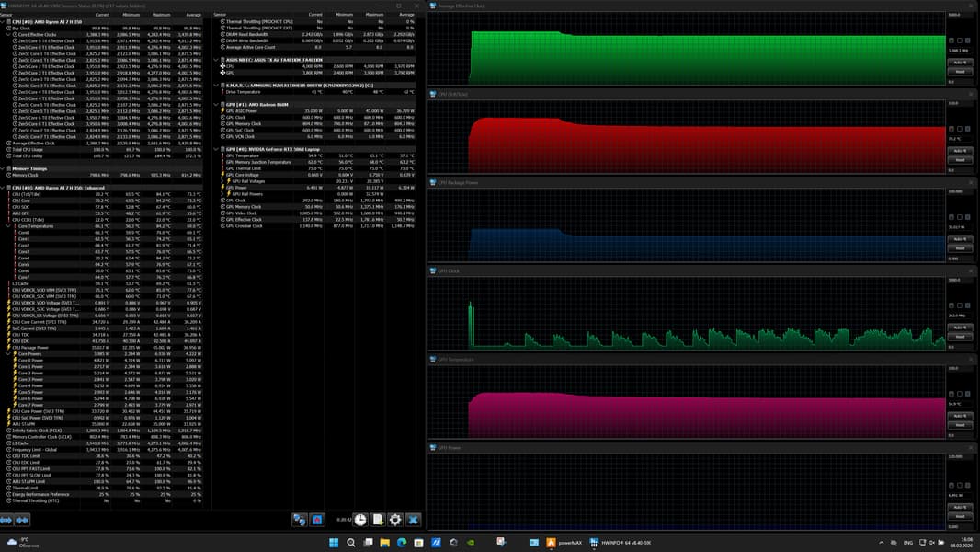
Task: Click the fan icon beside CPU RPM row
Action: 222,66
